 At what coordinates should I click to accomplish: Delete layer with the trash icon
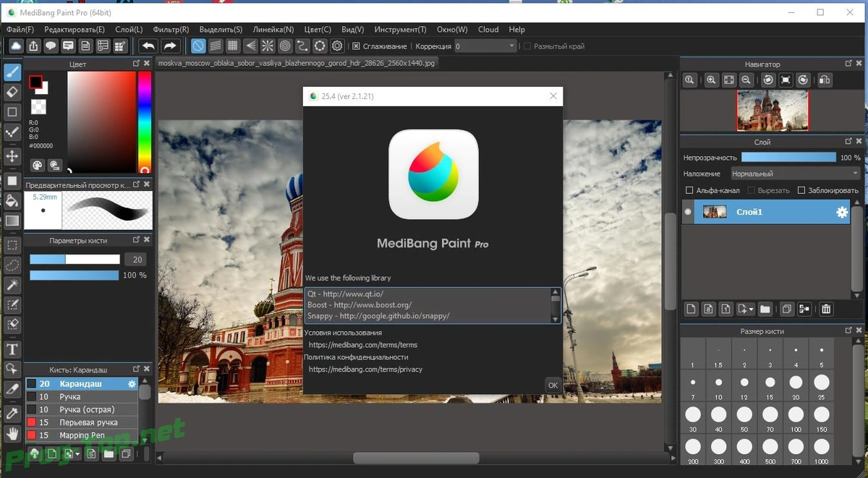(826, 309)
